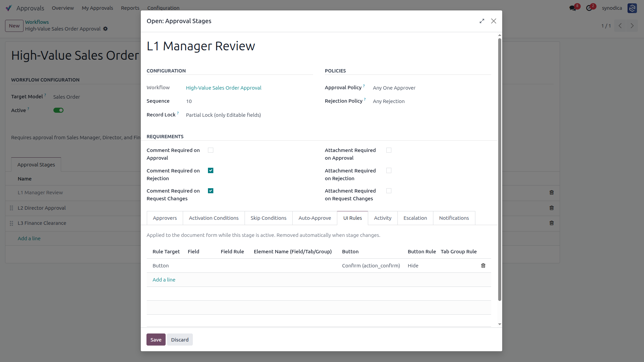Enable Attachment Required on Approval

point(389,150)
